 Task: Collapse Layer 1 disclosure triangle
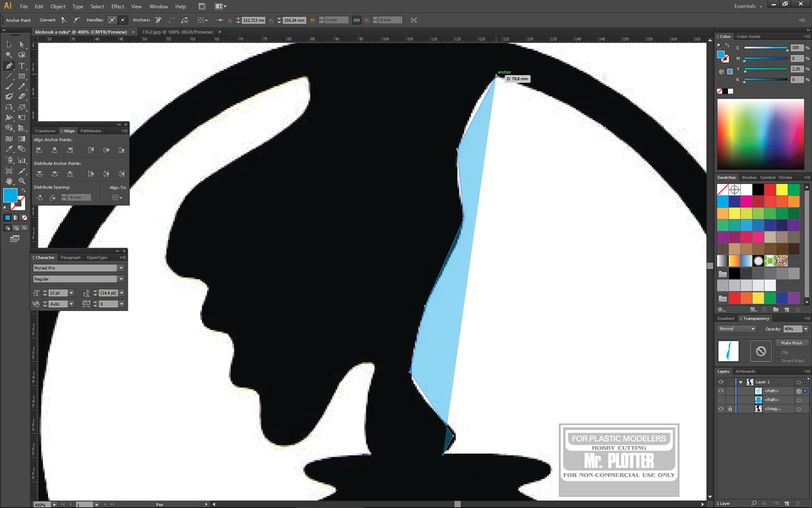coord(741,382)
